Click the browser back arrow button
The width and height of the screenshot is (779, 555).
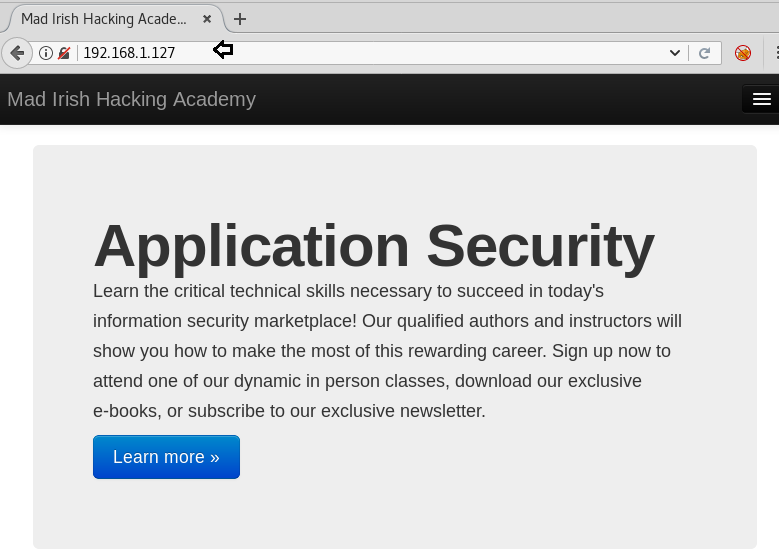click(x=17, y=53)
